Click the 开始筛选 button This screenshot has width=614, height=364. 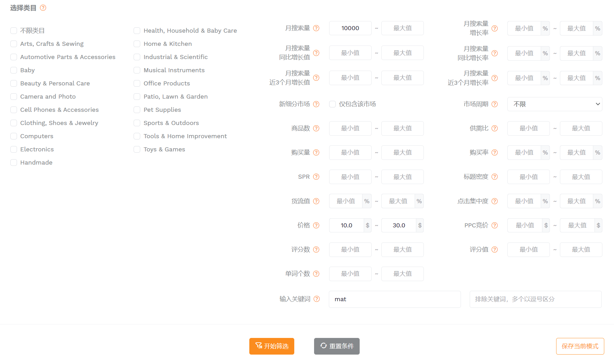point(272,346)
